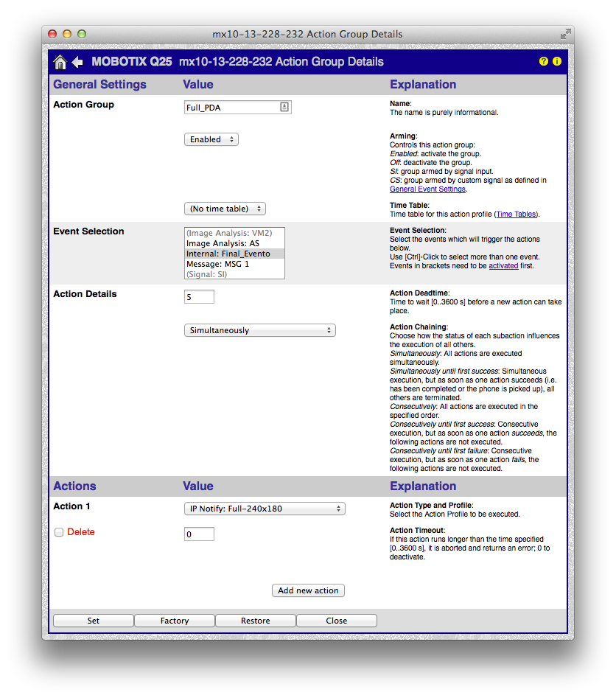This screenshot has width=616, height=698.
Task: Follow the Time Tables link
Action: click(x=516, y=214)
